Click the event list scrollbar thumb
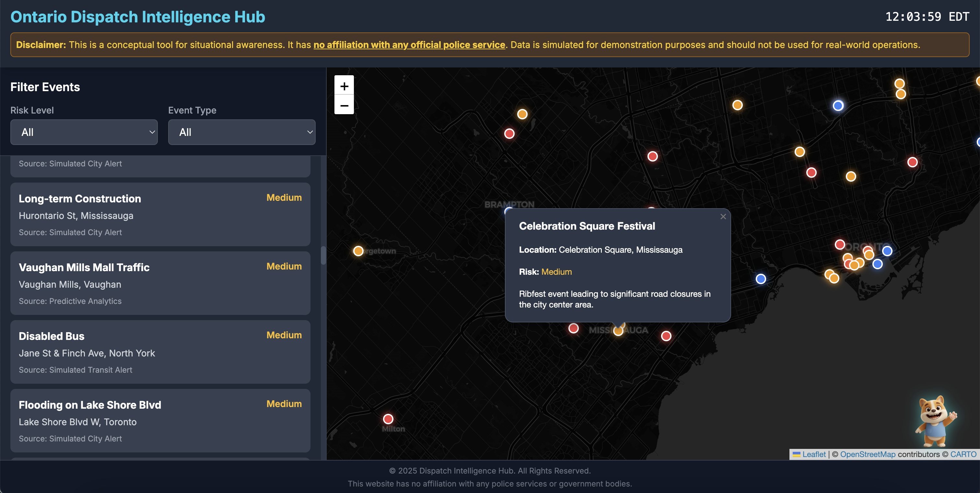Image resolution: width=980 pixels, height=493 pixels. click(x=323, y=255)
